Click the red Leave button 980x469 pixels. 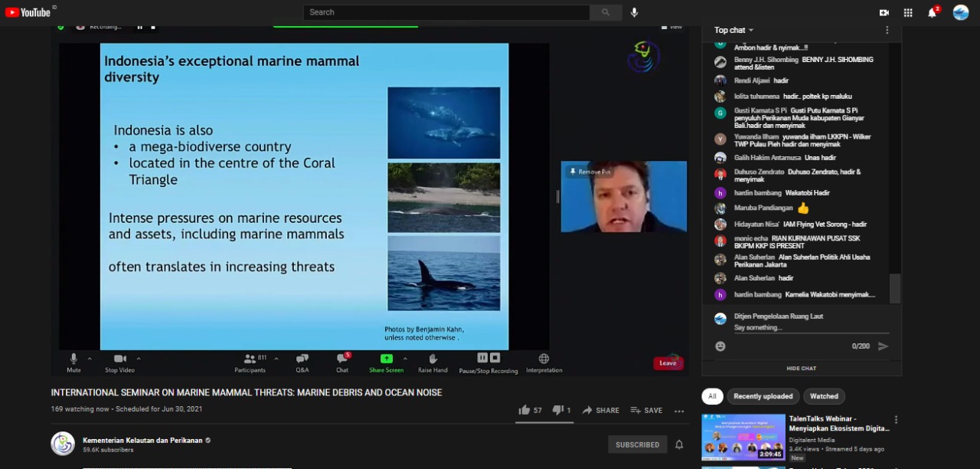click(668, 363)
